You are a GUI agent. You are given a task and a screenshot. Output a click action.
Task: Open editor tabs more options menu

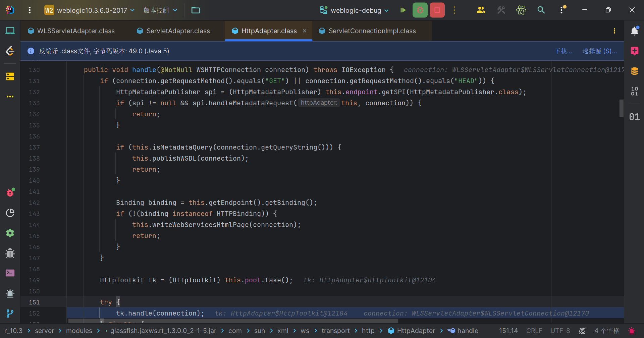(x=614, y=31)
